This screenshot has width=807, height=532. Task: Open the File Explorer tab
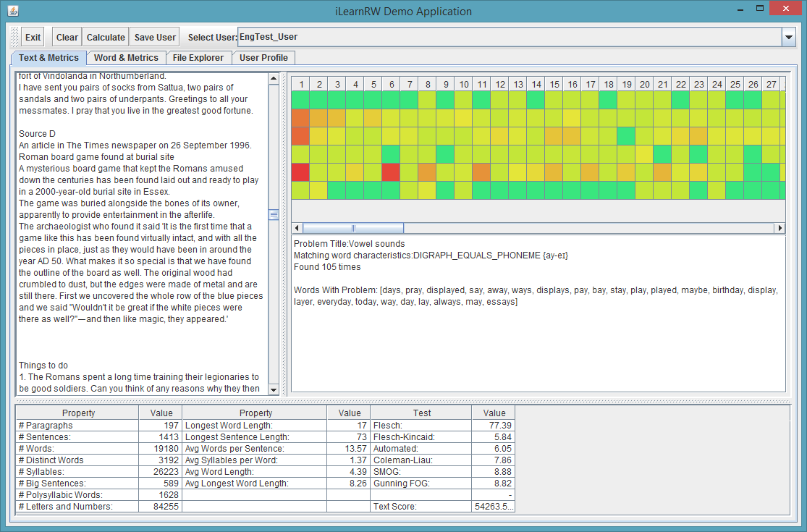click(198, 58)
